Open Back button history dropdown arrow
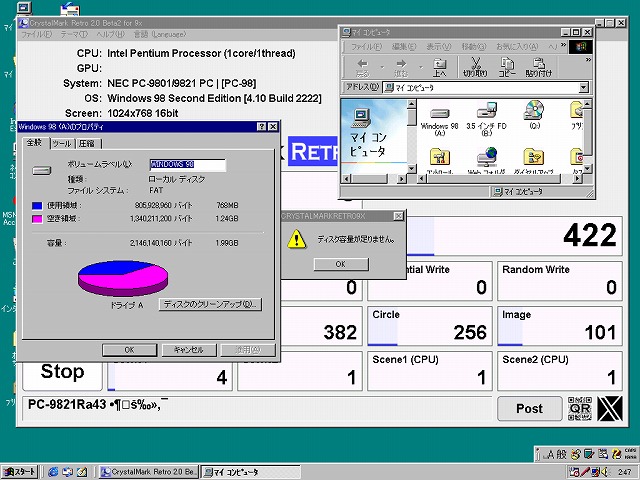The width and height of the screenshot is (640, 480). point(382,68)
